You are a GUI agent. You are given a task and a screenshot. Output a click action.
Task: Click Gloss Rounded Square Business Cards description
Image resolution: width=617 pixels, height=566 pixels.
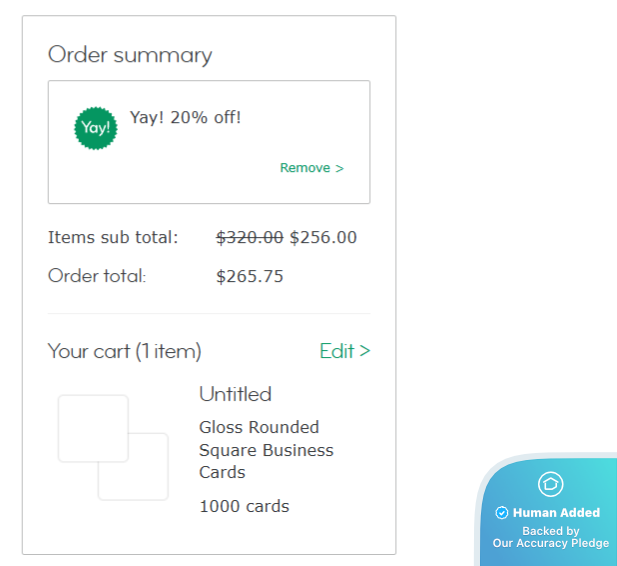tap(266, 449)
